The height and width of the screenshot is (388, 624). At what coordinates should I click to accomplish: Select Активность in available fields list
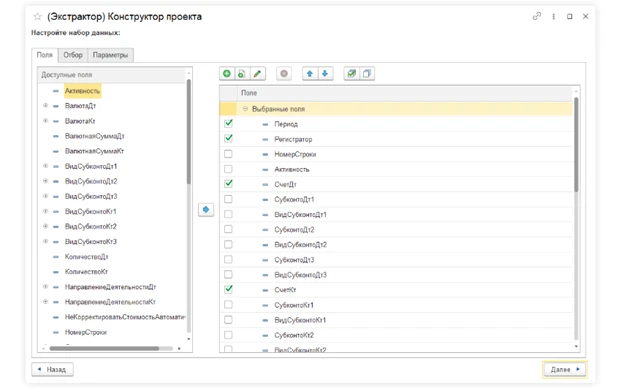click(82, 91)
